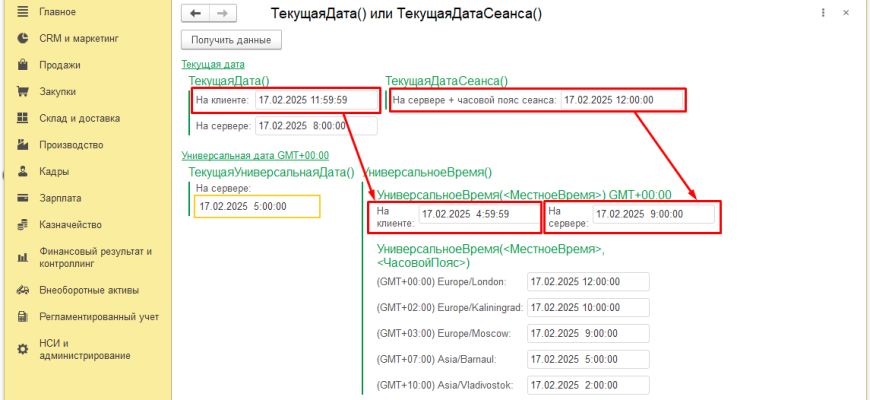The height and width of the screenshot is (400, 870).
Task: Select Регламентированный учет in the sidebar
Action: pyautogui.click(x=99, y=317)
